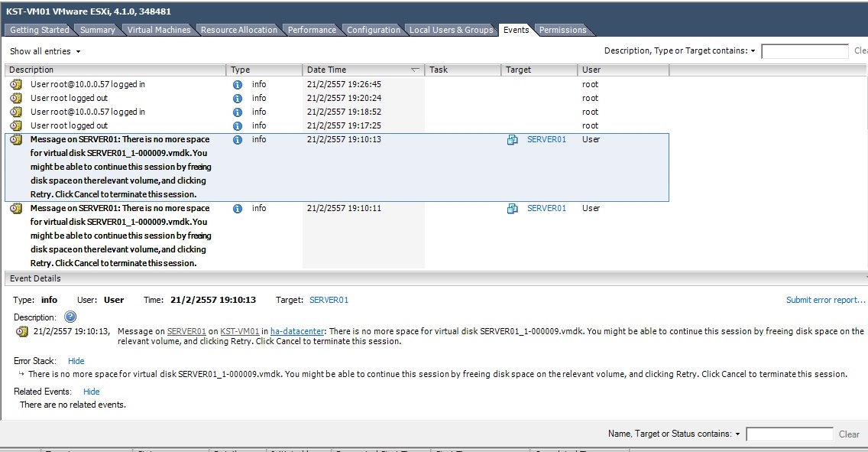Click event icon for root login at 19:26:45
This screenshot has width=868, height=452.
click(x=17, y=84)
